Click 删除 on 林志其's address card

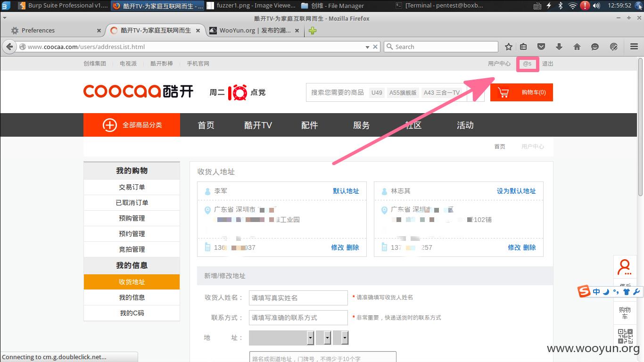click(529, 247)
